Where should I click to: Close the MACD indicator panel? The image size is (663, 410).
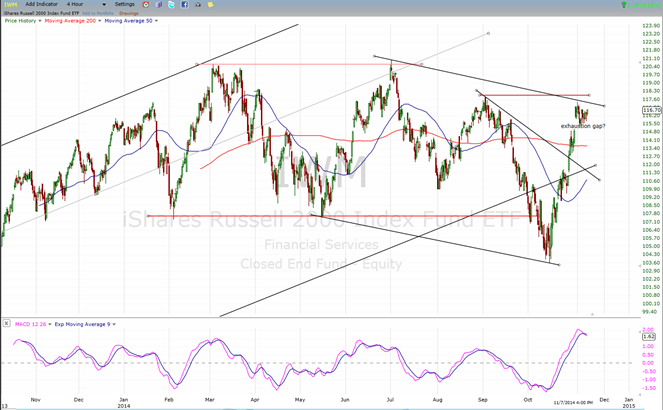pos(6,323)
